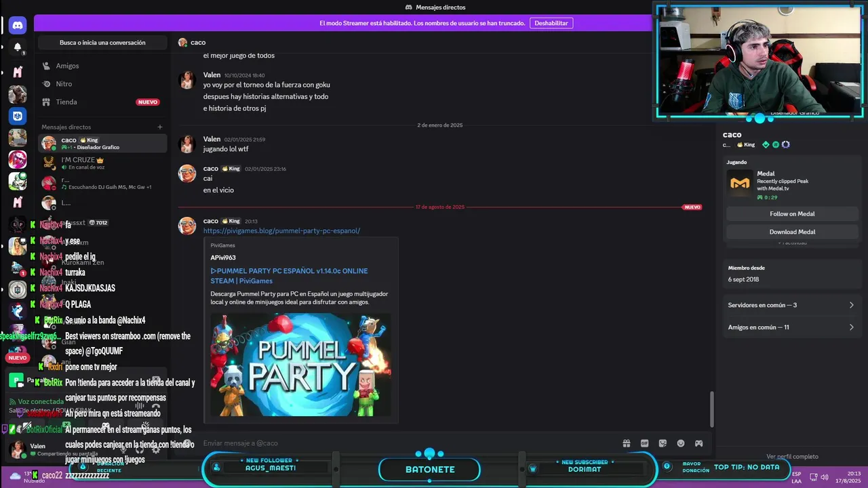Open the notifications bell in the server bar

(x=18, y=47)
